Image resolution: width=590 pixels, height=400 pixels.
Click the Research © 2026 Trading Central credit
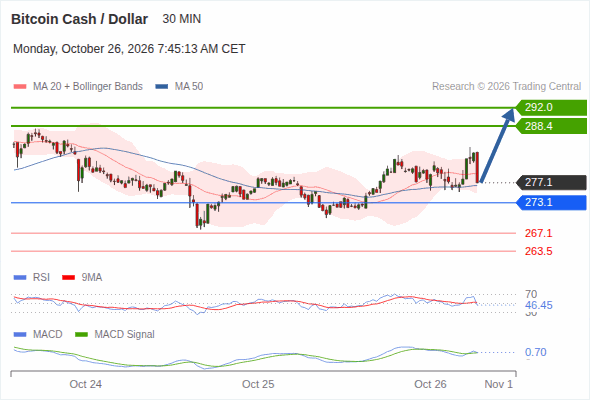tap(506, 87)
